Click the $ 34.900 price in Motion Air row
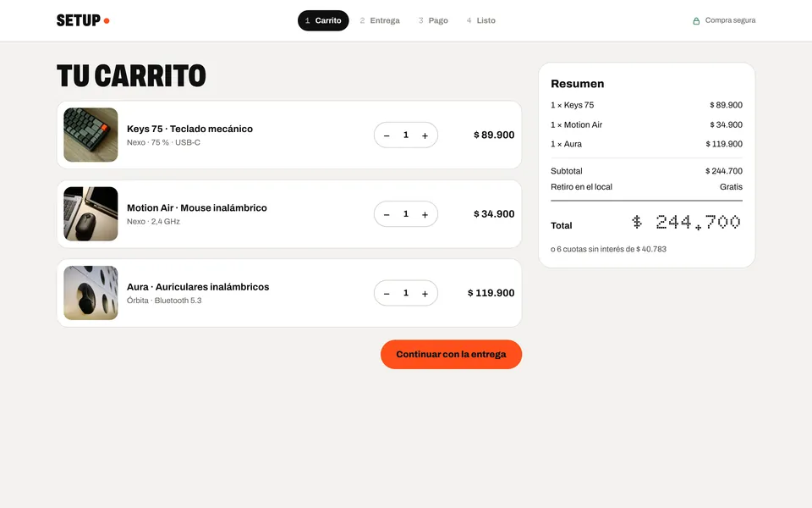This screenshot has height=508, width=812. click(494, 213)
